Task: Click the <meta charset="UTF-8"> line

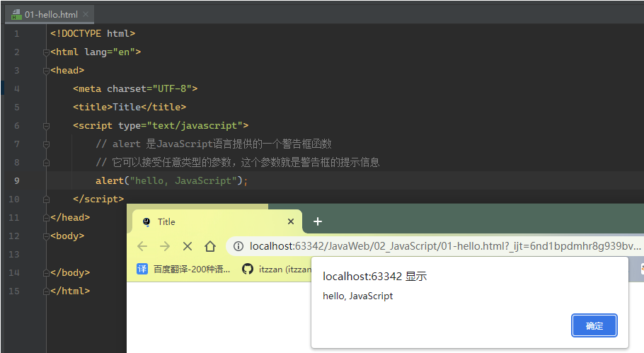Action: click(x=135, y=88)
